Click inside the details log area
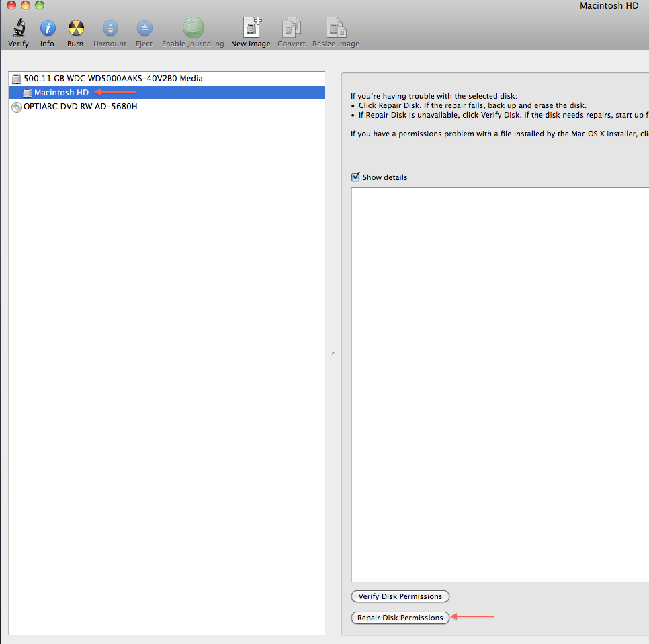The height and width of the screenshot is (644, 649). (x=500, y=385)
